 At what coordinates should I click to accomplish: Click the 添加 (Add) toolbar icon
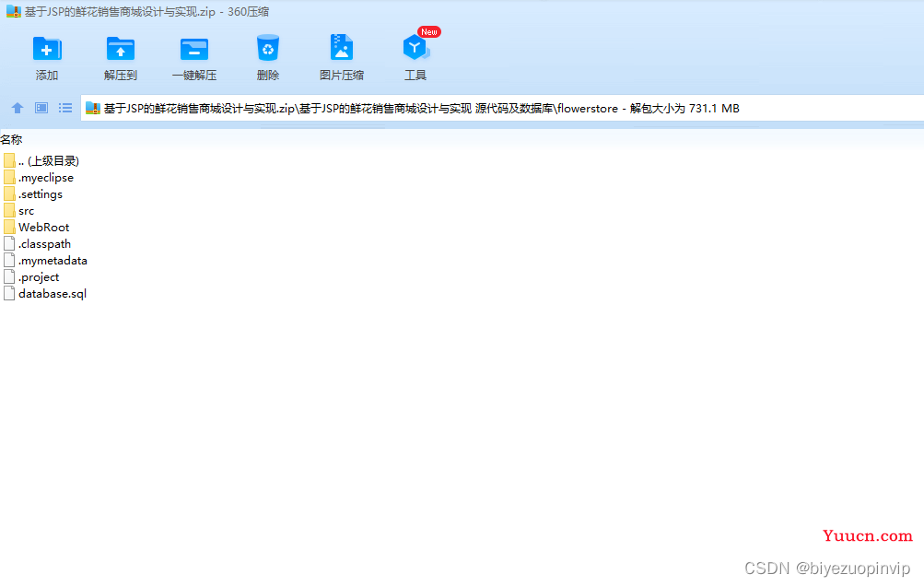47,50
